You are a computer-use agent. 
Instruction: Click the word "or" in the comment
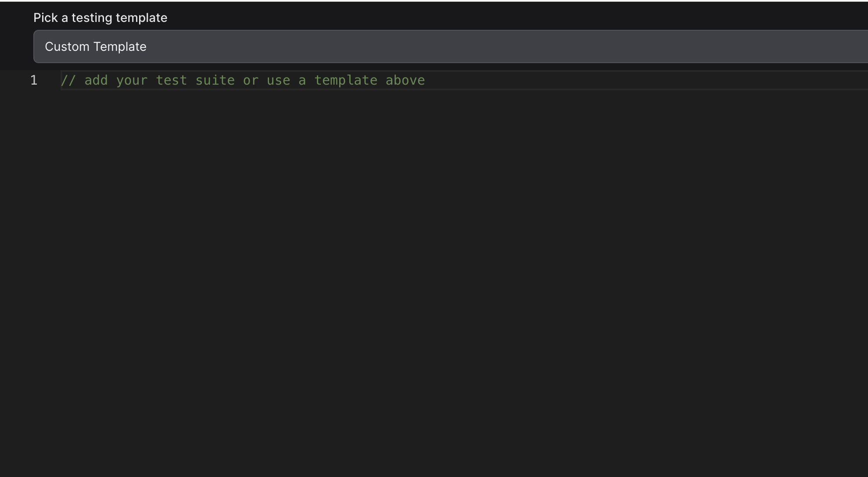tap(251, 80)
